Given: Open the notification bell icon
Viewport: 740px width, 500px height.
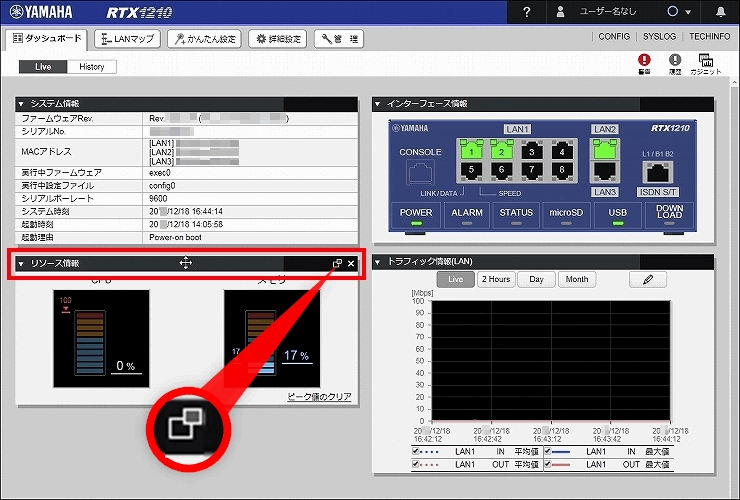Looking at the screenshot, I should pos(720,12).
